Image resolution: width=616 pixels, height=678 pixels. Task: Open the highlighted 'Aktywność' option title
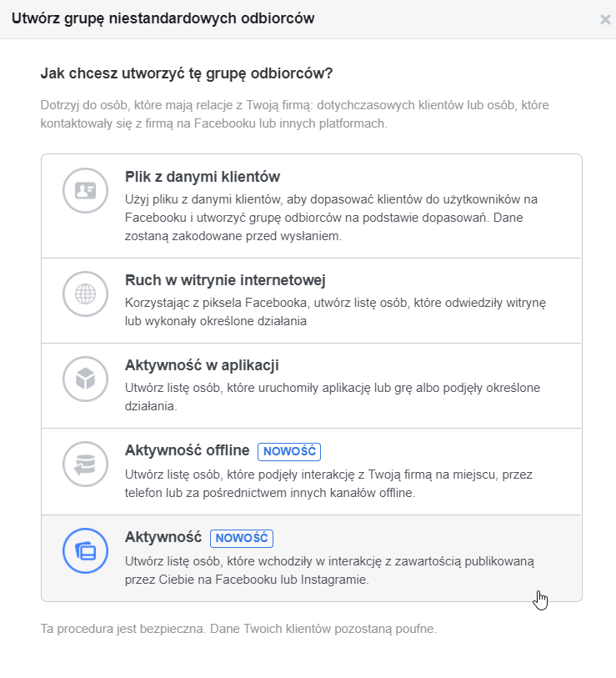coord(163,537)
